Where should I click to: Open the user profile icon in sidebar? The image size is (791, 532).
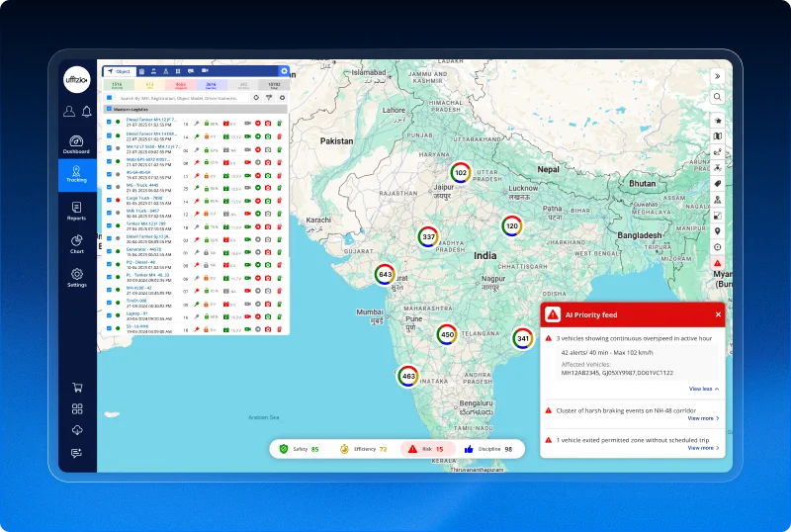[69, 112]
